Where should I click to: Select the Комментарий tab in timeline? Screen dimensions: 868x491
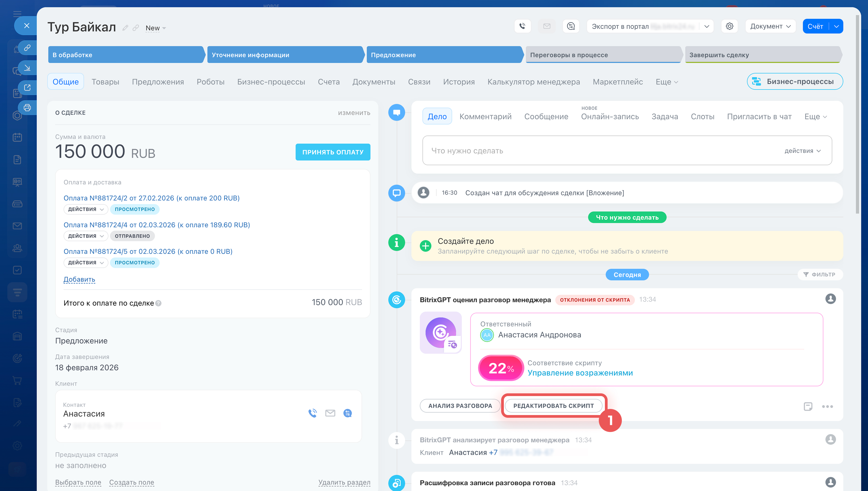485,116
